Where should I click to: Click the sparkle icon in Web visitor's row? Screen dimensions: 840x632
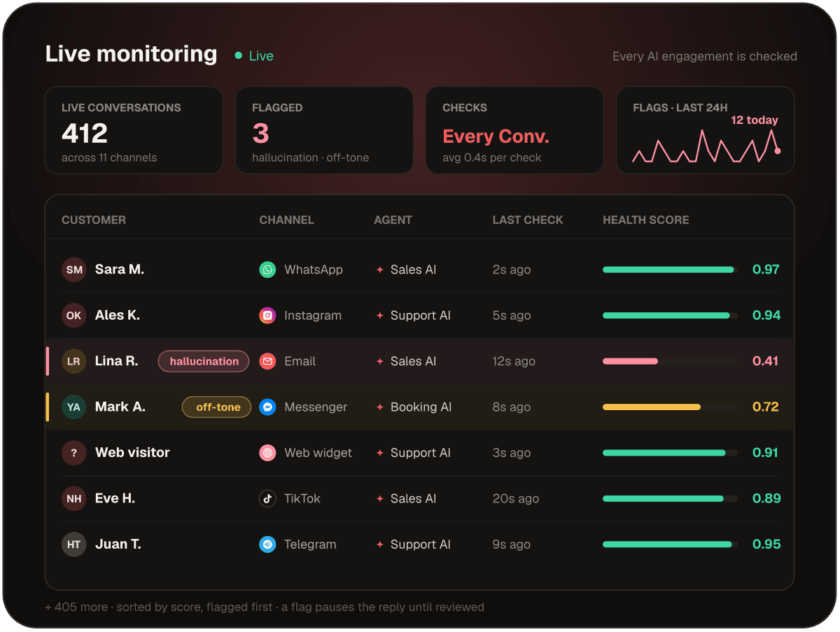pyautogui.click(x=380, y=453)
